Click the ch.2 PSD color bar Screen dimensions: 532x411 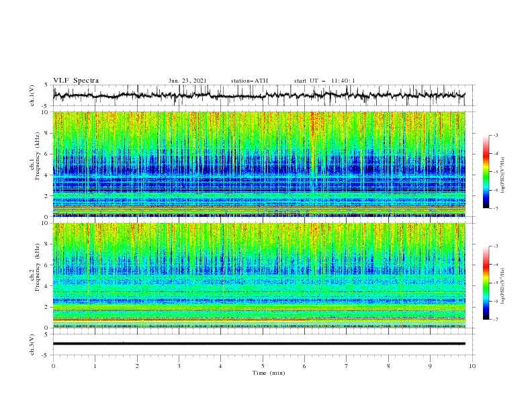coord(486,283)
